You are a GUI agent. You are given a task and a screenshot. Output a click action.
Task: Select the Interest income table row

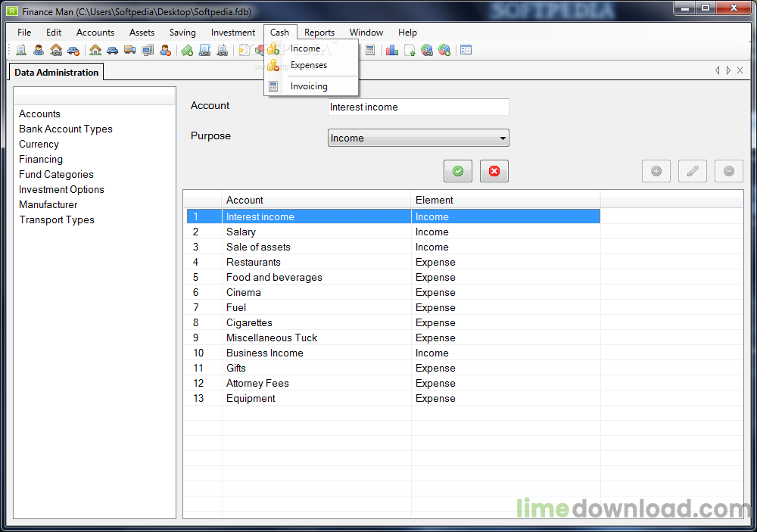click(394, 216)
